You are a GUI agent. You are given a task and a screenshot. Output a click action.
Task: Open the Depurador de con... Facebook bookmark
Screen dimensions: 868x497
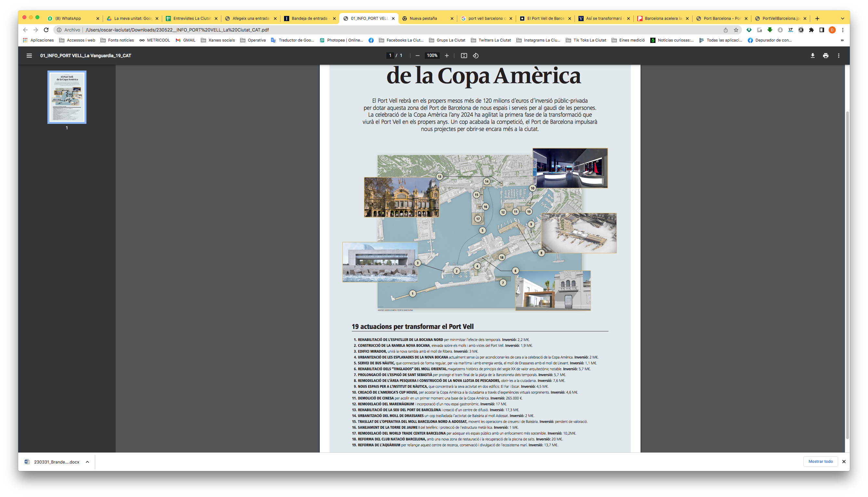pos(770,40)
